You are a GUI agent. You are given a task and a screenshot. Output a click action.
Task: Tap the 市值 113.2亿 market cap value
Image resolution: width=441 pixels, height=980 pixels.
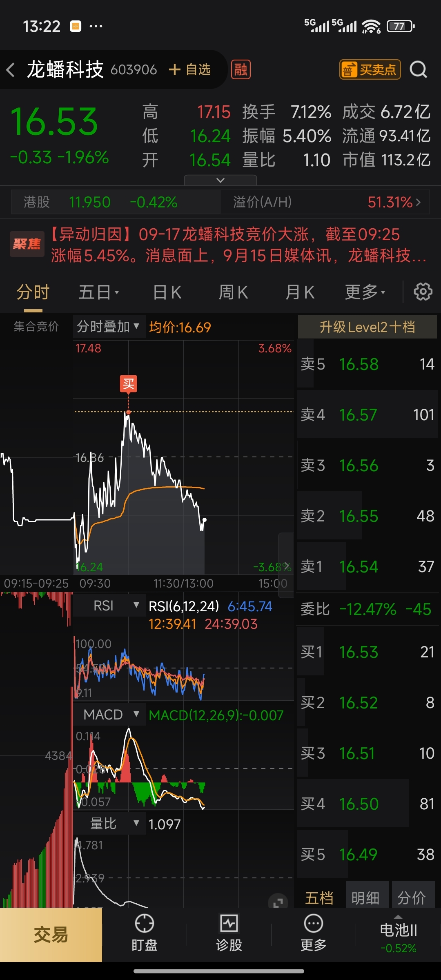[386, 160]
